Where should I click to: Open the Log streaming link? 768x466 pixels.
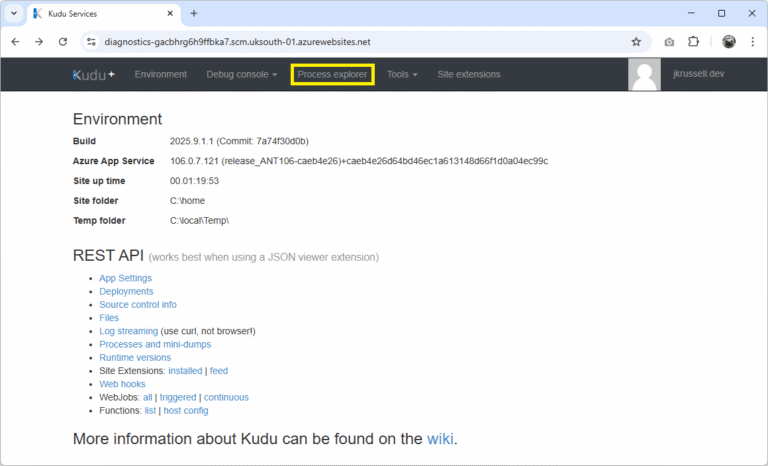(128, 331)
